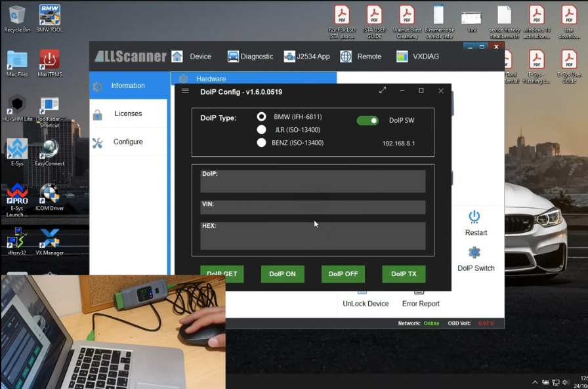
Task: Switch to the Licenses sidebar tab
Action: point(128,113)
